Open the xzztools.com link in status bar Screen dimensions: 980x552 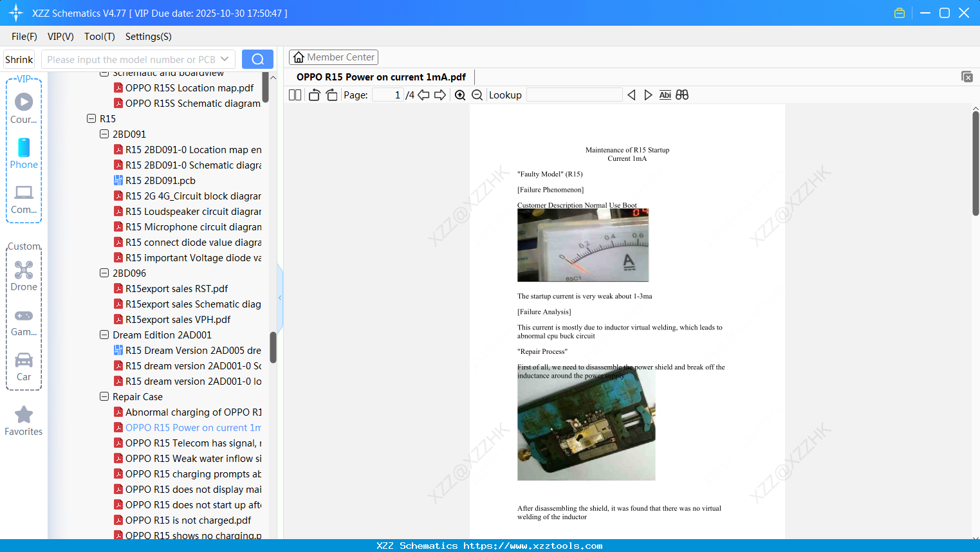click(533, 546)
